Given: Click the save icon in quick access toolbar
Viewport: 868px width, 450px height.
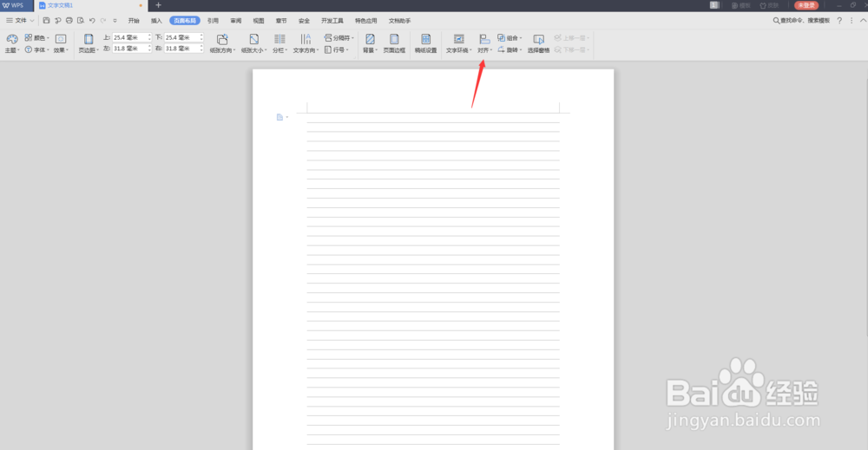Looking at the screenshot, I should 47,21.
